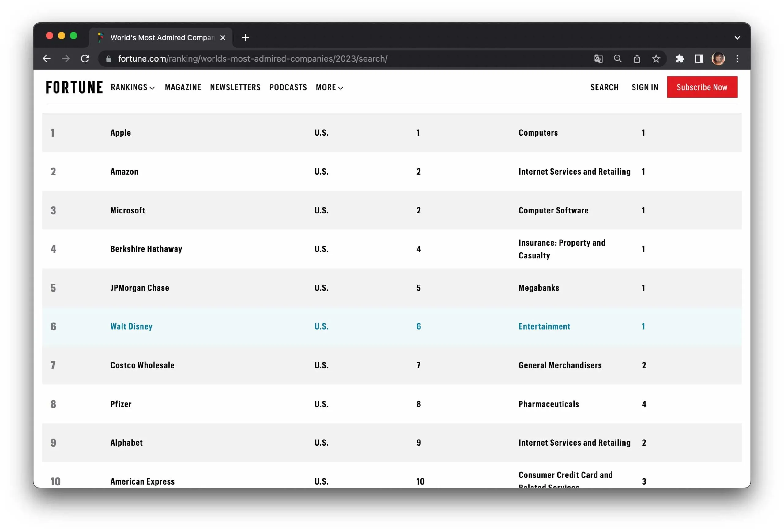
Task: Open the Walt Disney company link
Action: pos(131,326)
